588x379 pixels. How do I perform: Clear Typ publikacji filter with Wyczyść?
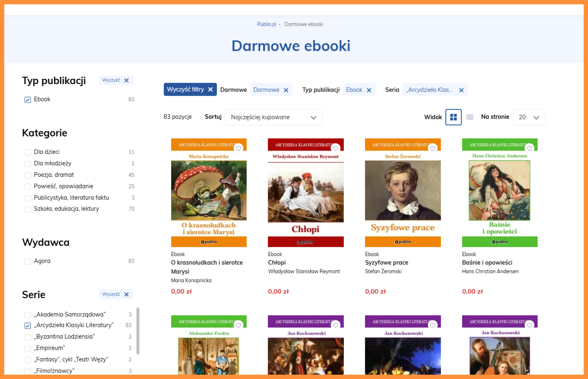pyautogui.click(x=116, y=80)
